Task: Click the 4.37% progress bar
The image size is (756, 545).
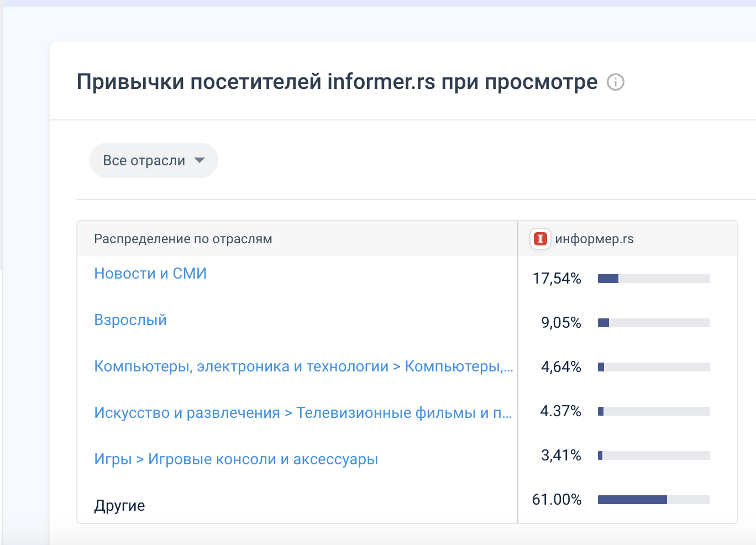Action: pos(654,411)
